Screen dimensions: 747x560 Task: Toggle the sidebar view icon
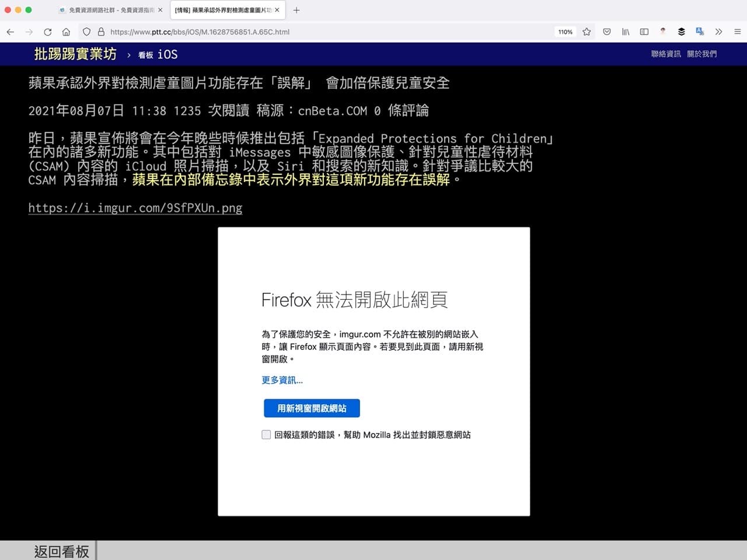[x=644, y=32]
